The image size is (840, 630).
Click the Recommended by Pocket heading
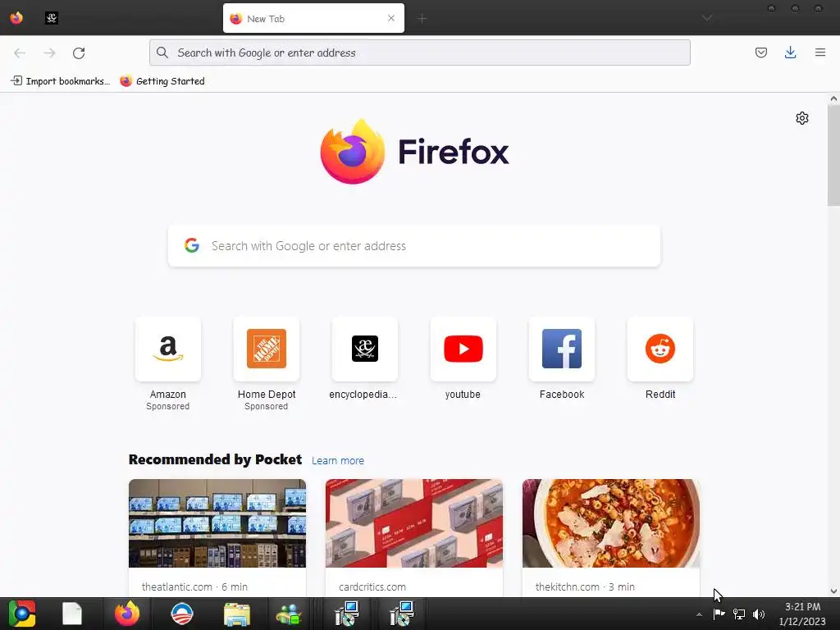(x=215, y=459)
